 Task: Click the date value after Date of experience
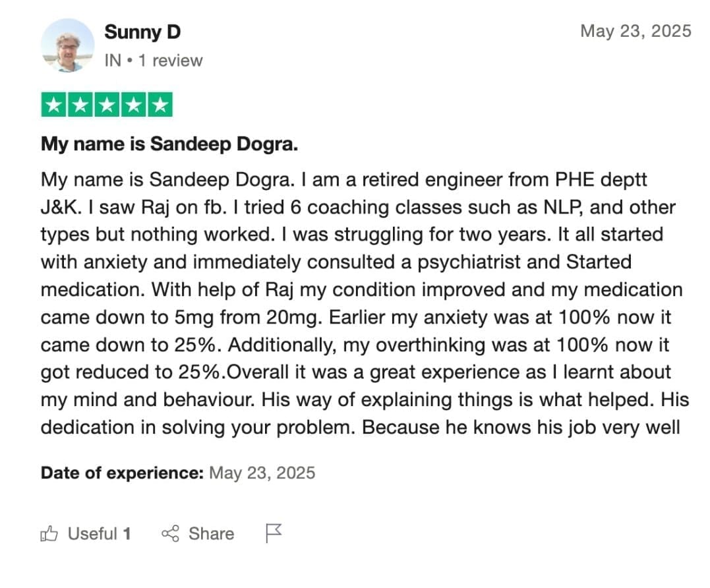262,473
